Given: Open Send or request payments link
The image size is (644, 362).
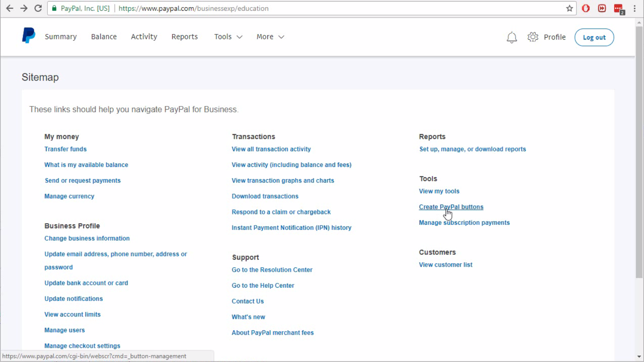Looking at the screenshot, I should tap(83, 180).
